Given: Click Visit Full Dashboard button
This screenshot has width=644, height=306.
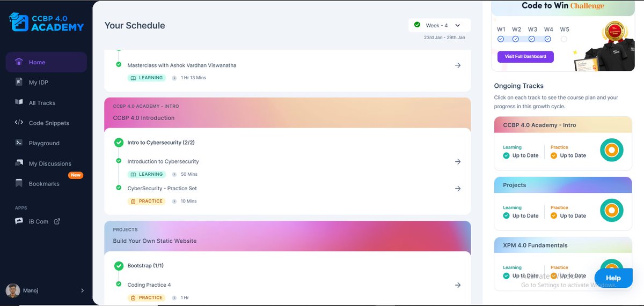Looking at the screenshot, I should tap(525, 56).
